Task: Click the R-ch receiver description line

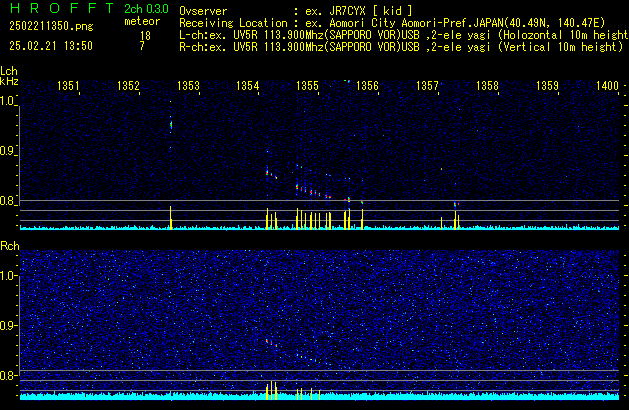Action: (401, 47)
